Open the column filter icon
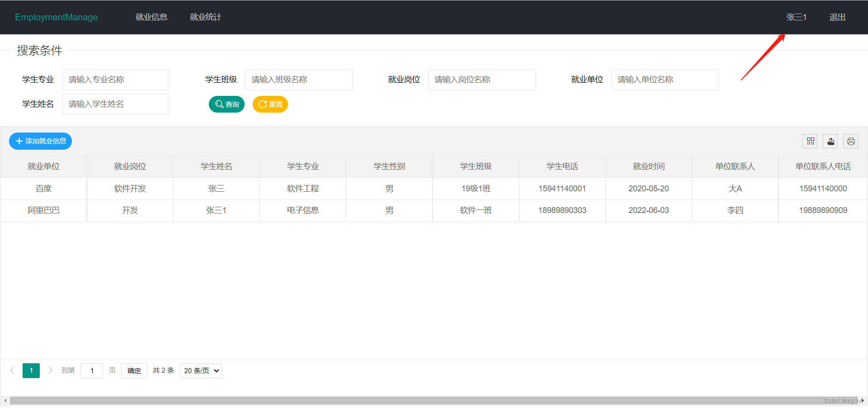 tap(810, 141)
